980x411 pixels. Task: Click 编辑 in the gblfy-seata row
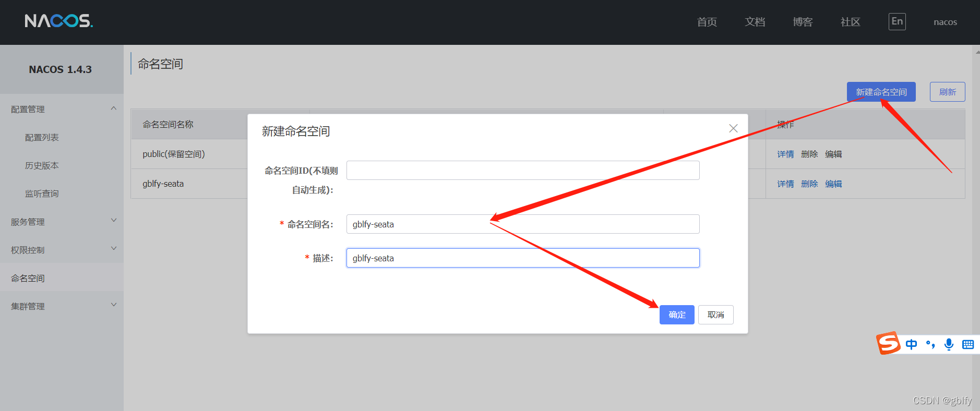[833, 184]
